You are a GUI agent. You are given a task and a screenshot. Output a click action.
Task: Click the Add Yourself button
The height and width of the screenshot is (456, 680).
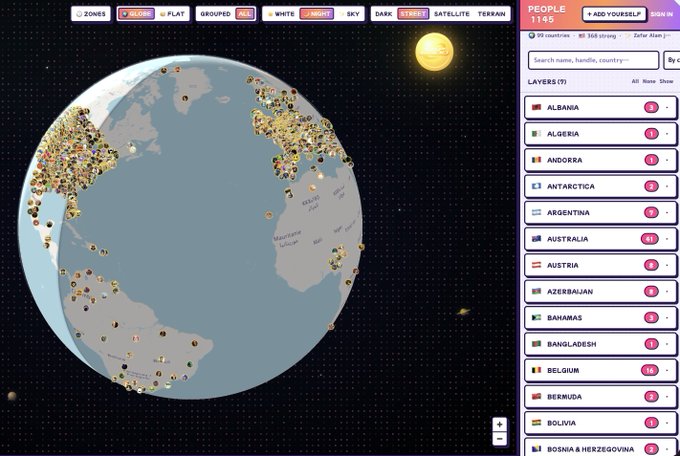click(x=614, y=14)
